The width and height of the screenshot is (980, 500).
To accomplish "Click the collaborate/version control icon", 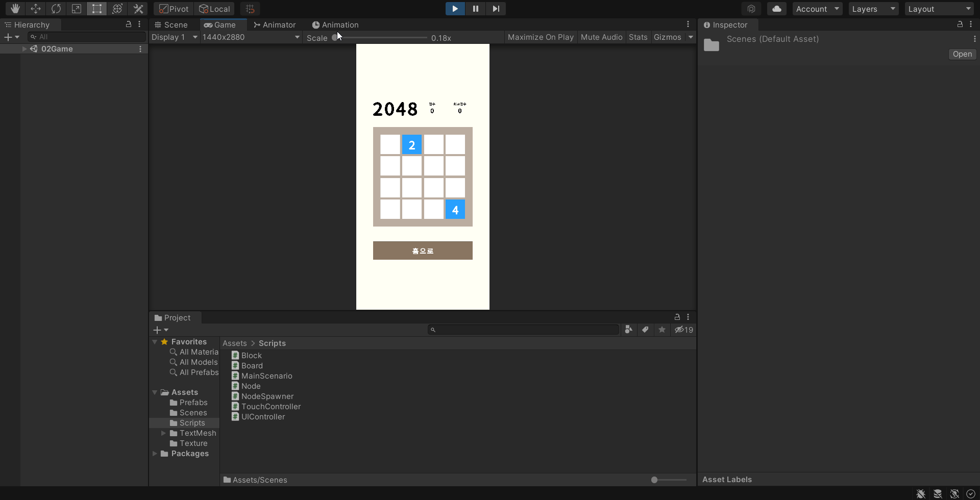I will [751, 9].
